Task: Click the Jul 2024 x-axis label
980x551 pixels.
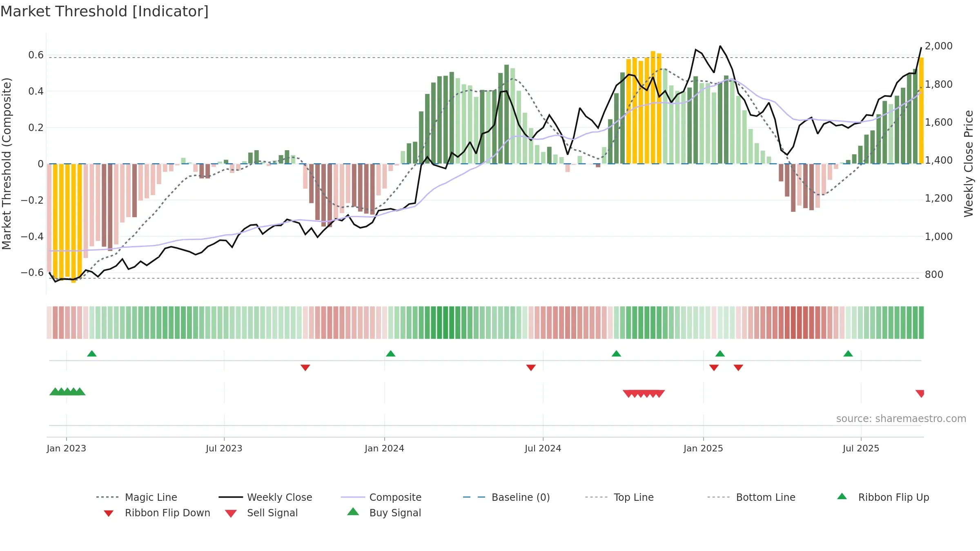Action: [543, 448]
